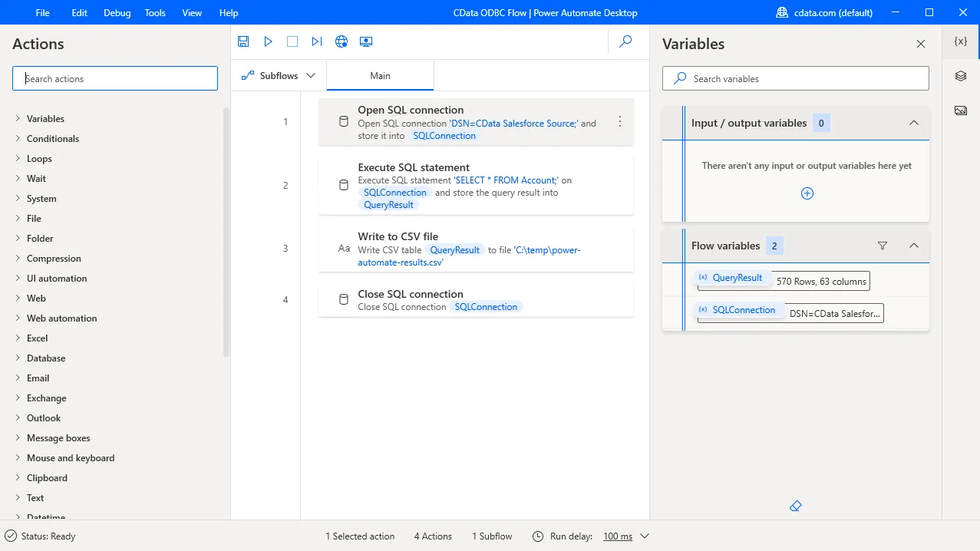Screen dimensions: 980x551
Task: Stop the flow run
Action: [x=292, y=41]
